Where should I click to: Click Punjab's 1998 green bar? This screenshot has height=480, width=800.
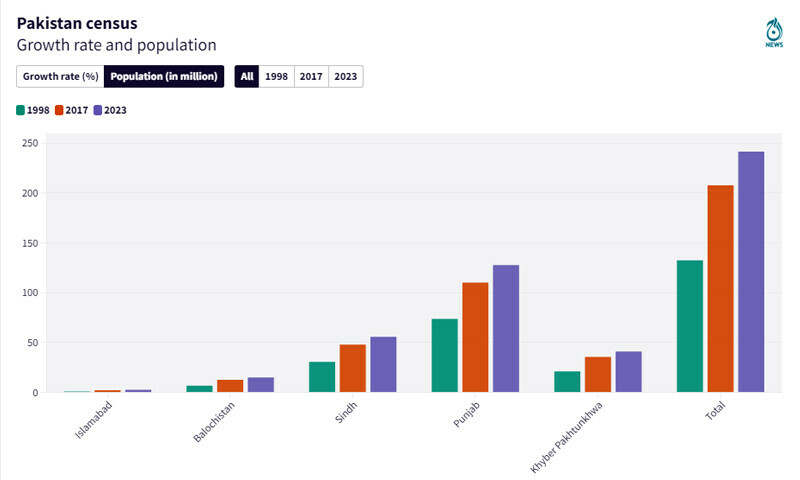coord(444,355)
